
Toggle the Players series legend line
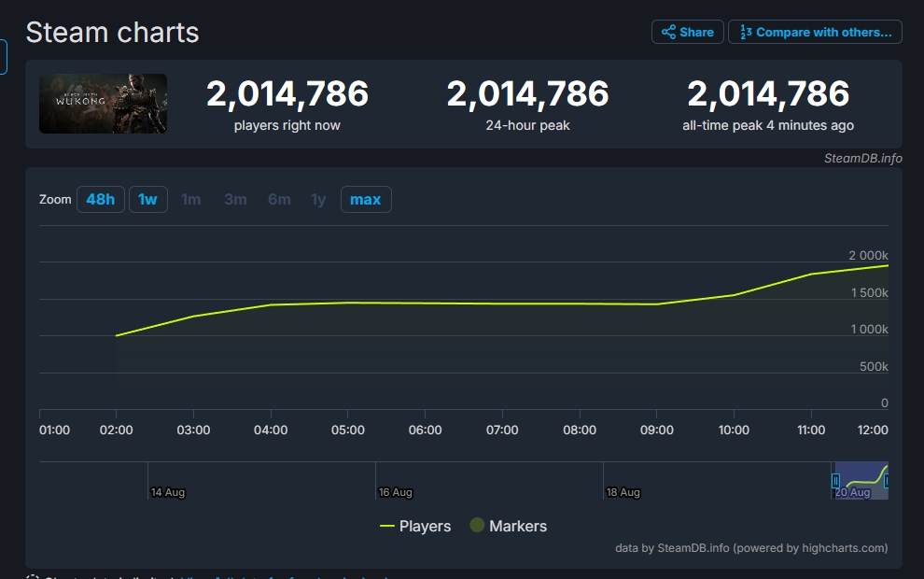pyautogui.click(x=388, y=526)
